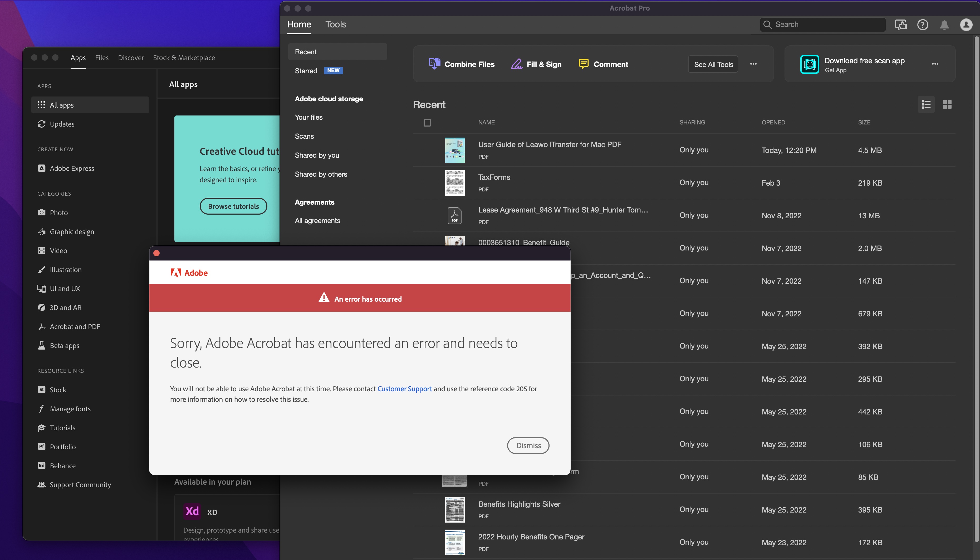This screenshot has height=560, width=980.
Task: Switch to grid view of recent files
Action: (x=947, y=104)
